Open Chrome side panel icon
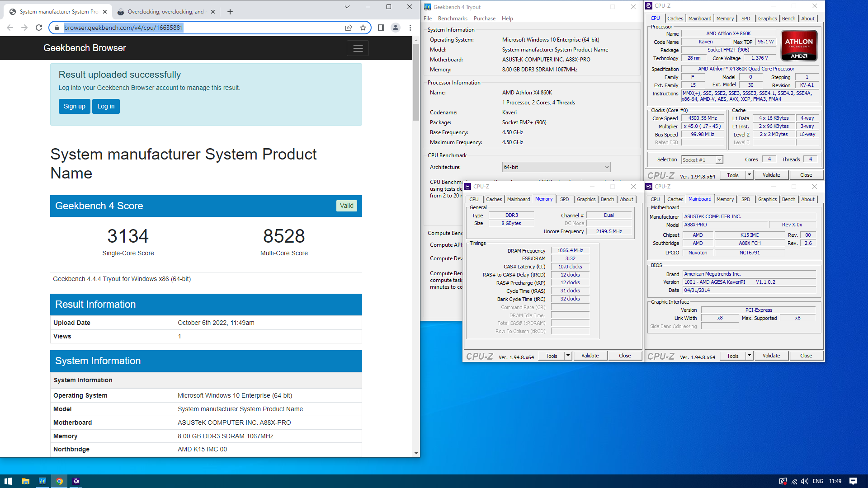 click(381, 28)
